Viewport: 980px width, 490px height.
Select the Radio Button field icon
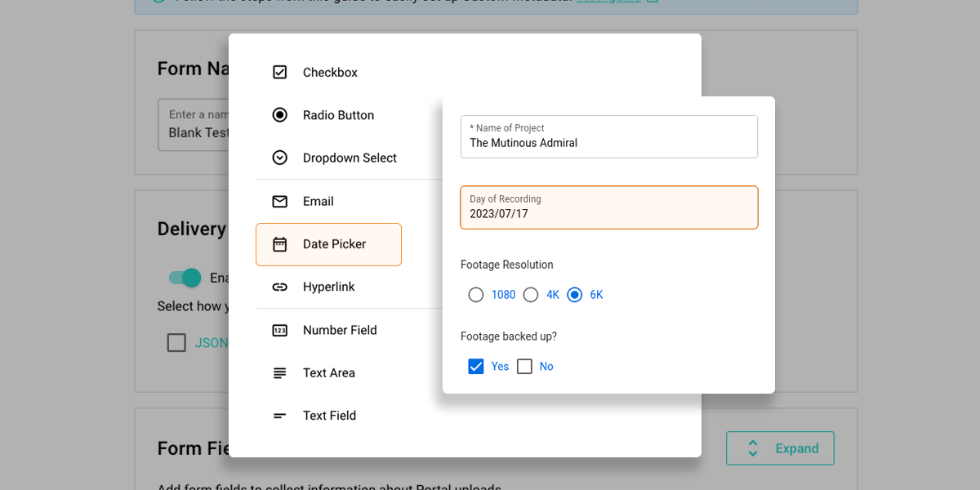[280, 114]
